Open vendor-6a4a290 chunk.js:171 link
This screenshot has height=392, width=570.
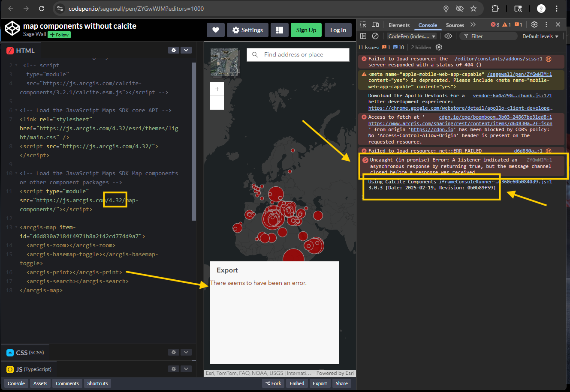coord(513,96)
